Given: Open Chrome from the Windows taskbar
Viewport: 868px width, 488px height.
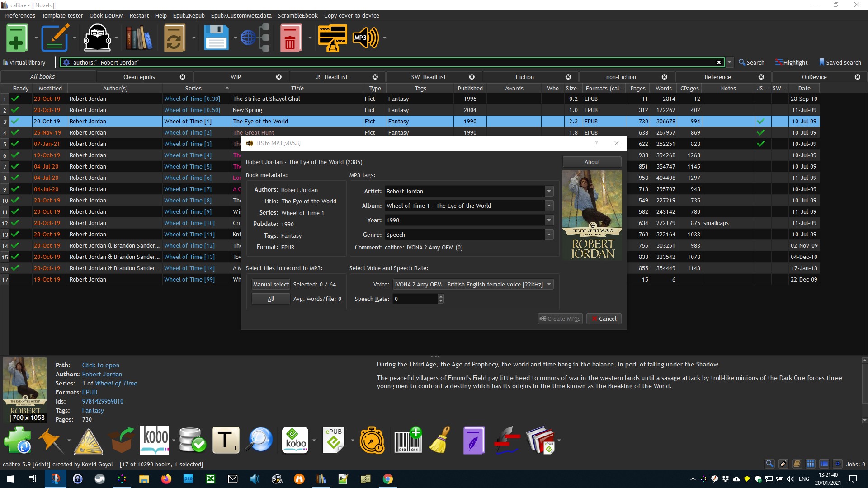Looking at the screenshot, I should tap(388, 479).
